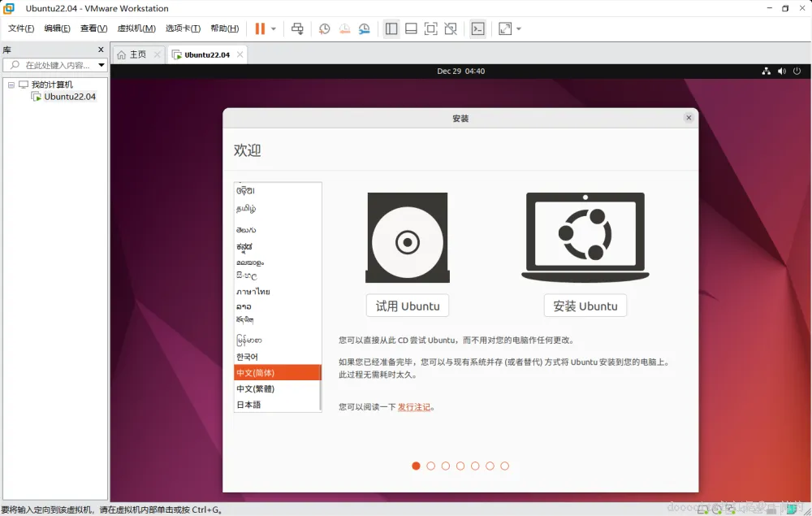This screenshot has height=516, width=812.
Task: Revert the VM to its snapshot
Action: tap(344, 28)
